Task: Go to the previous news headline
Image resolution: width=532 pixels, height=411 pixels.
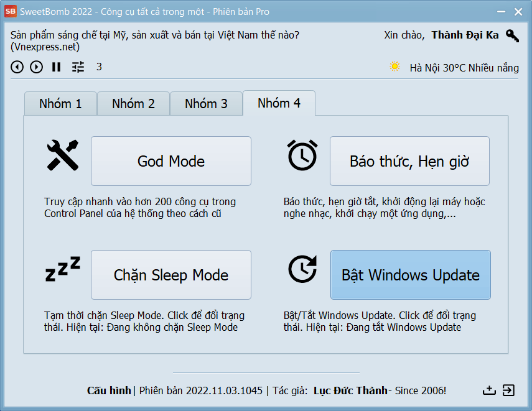Action: (17, 67)
